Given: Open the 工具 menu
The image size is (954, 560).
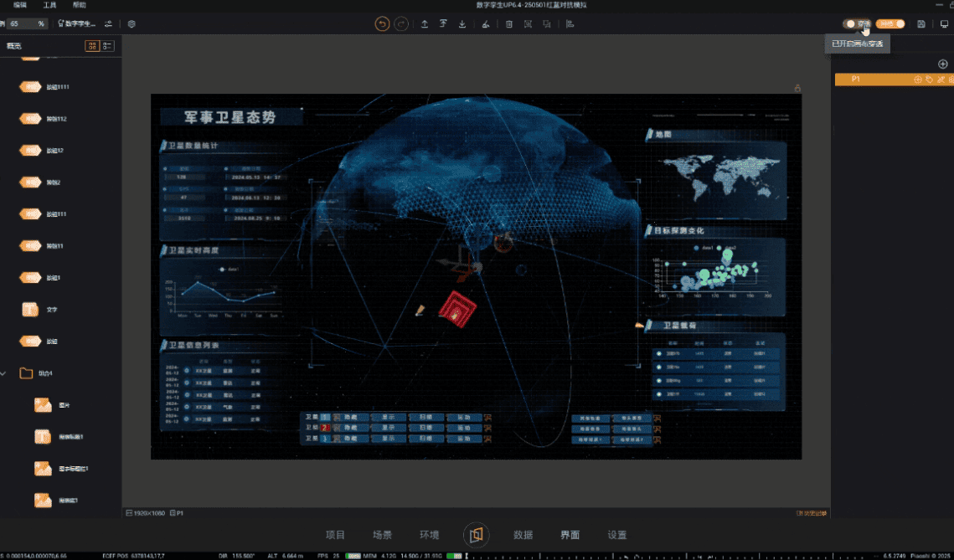Looking at the screenshot, I should [x=49, y=5].
